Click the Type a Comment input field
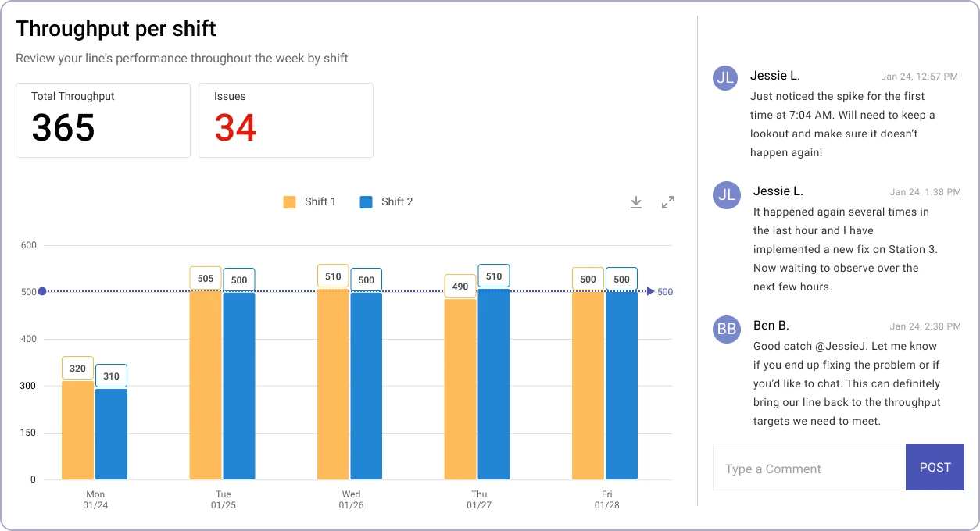Screen dimensions: 980x531 point(809,468)
